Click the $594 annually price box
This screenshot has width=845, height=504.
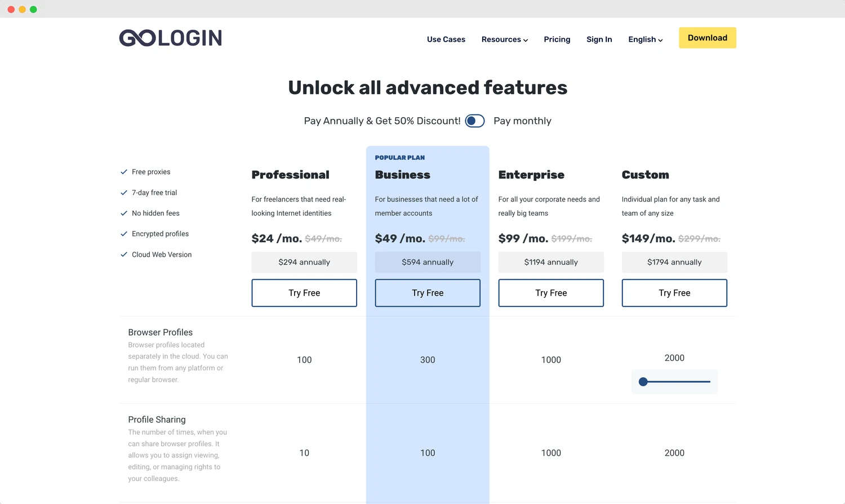(x=428, y=262)
